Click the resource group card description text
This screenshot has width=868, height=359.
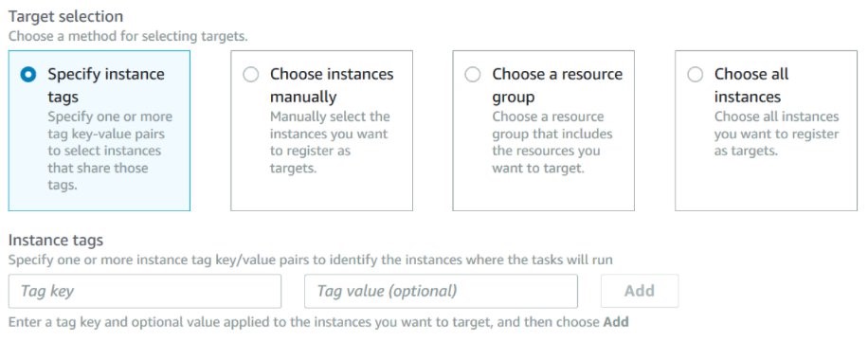pyautogui.click(x=552, y=142)
